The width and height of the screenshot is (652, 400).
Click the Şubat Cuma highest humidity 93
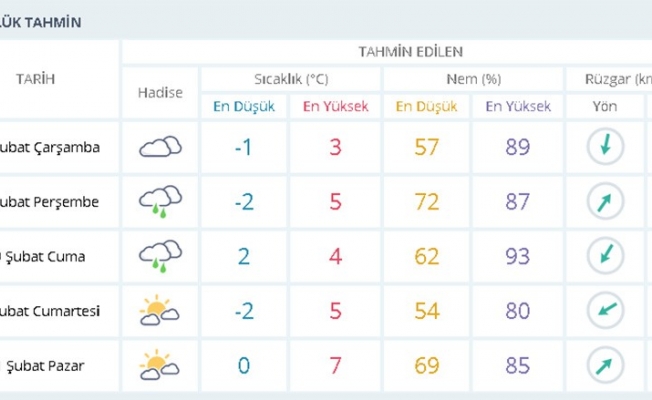pos(518,256)
